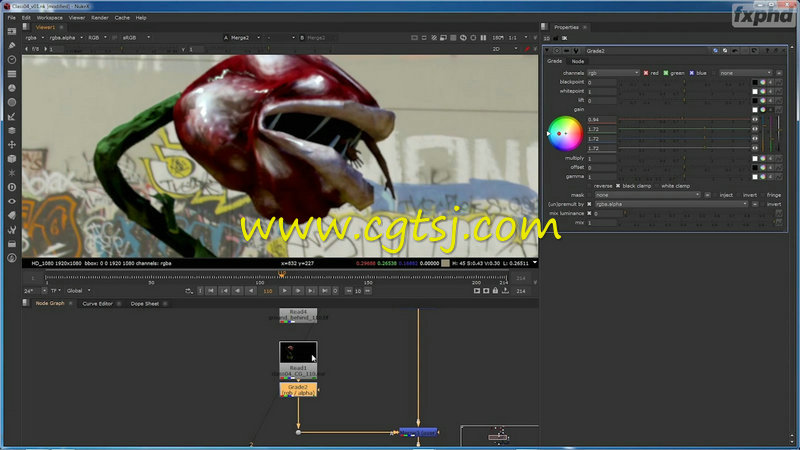Open the Views eye icon in toolbar
The width and height of the screenshot is (800, 450).
[12, 201]
